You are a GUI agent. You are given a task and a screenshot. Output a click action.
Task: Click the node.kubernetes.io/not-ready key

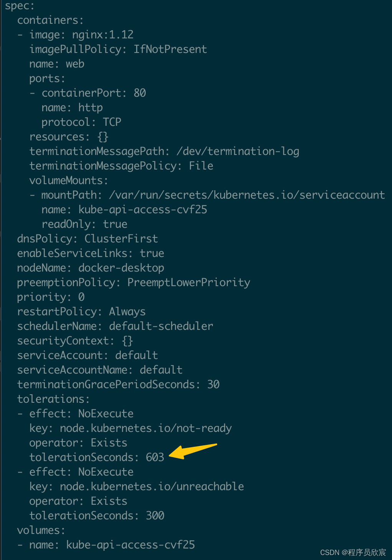(146, 428)
